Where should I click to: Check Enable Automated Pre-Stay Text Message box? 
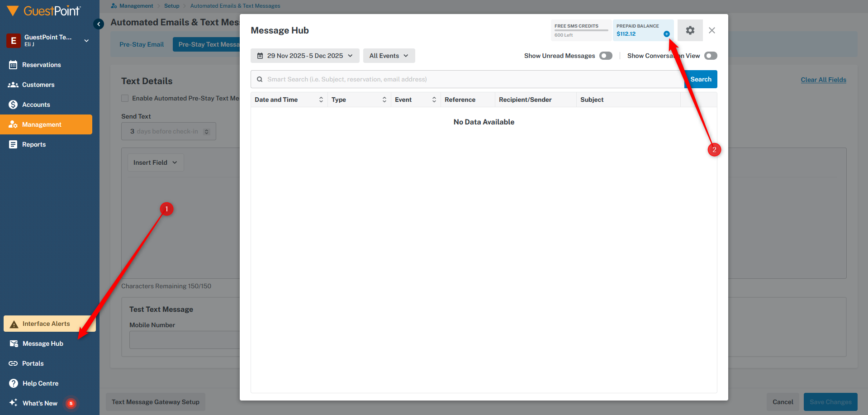tap(125, 98)
